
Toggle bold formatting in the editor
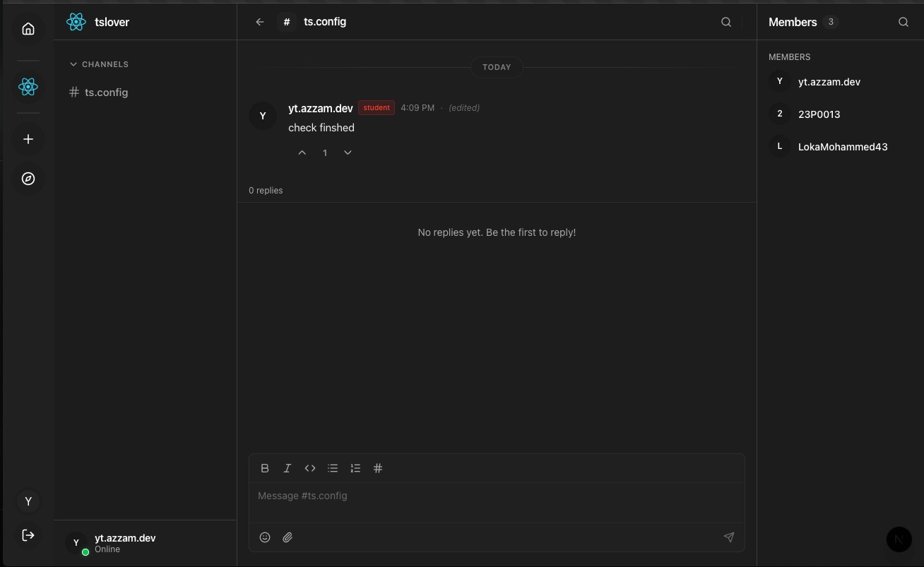(x=265, y=468)
